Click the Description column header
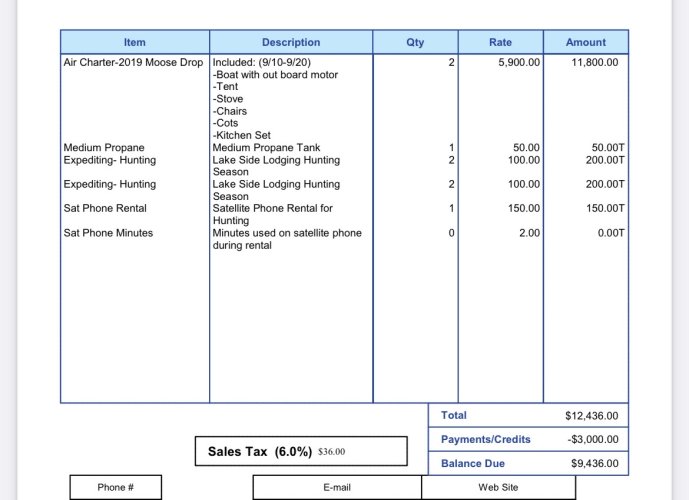The width and height of the screenshot is (689, 500). click(291, 42)
